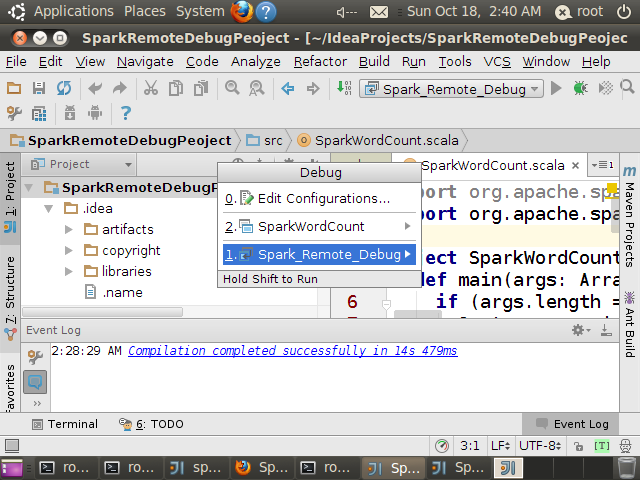Start debugging with green bug icon
The width and height of the screenshot is (640, 480).
click(x=580, y=88)
